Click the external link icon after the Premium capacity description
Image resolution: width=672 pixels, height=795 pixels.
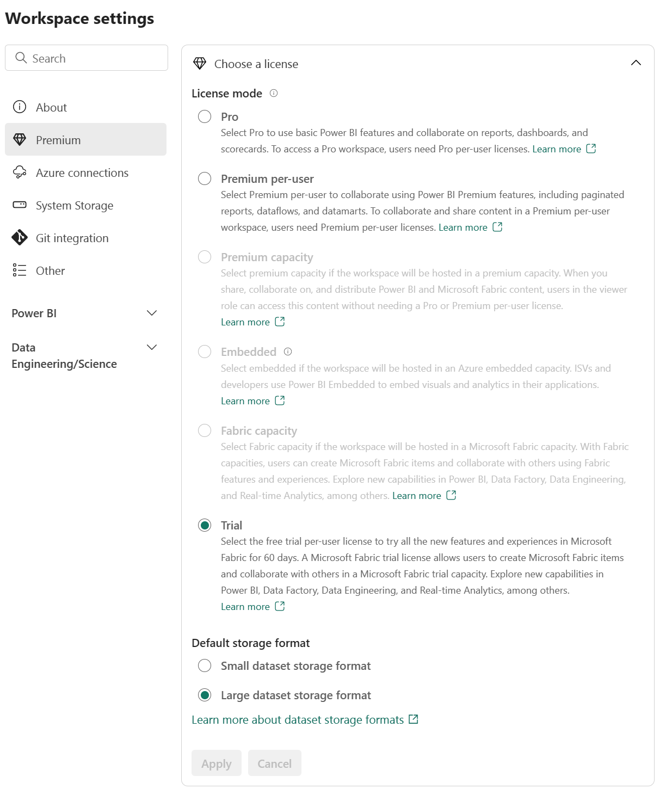280,322
